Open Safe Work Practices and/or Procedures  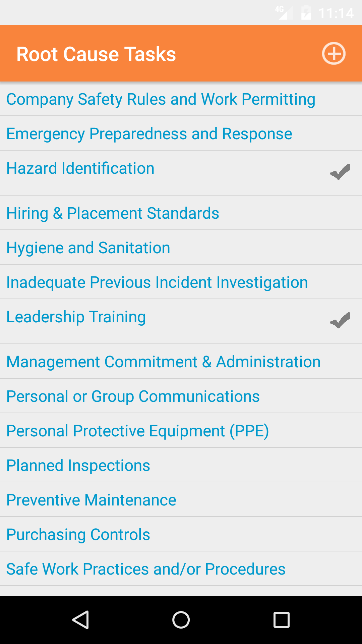[146, 569]
